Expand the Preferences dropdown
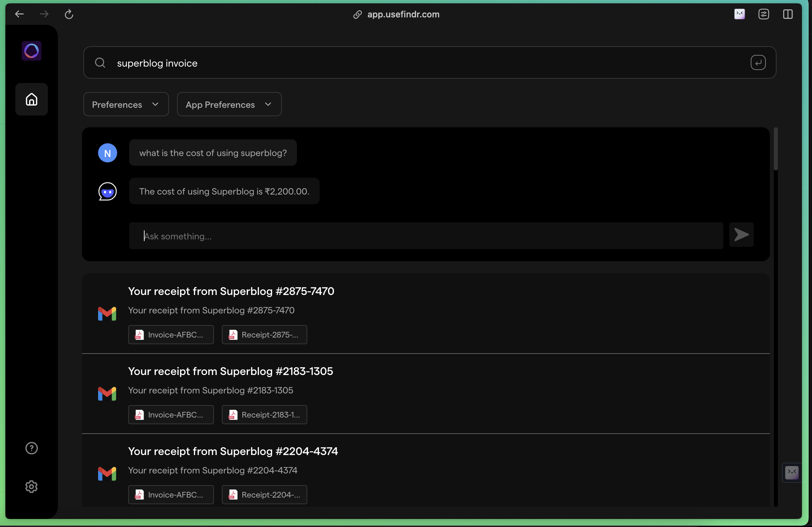 126,104
